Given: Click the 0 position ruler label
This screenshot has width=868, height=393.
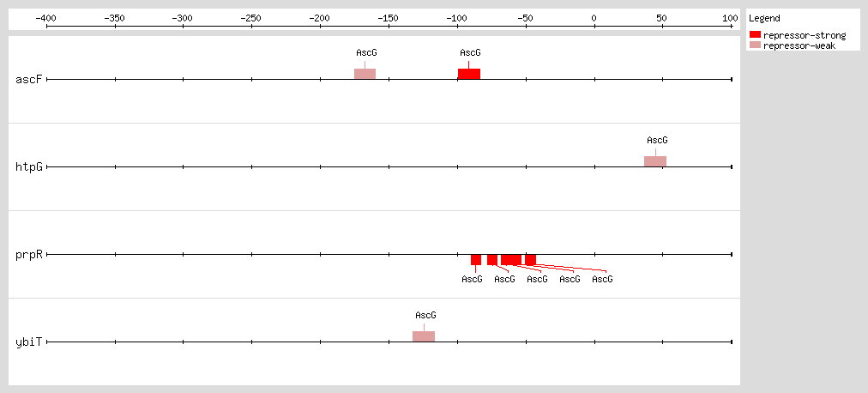Looking at the screenshot, I should 594,18.
